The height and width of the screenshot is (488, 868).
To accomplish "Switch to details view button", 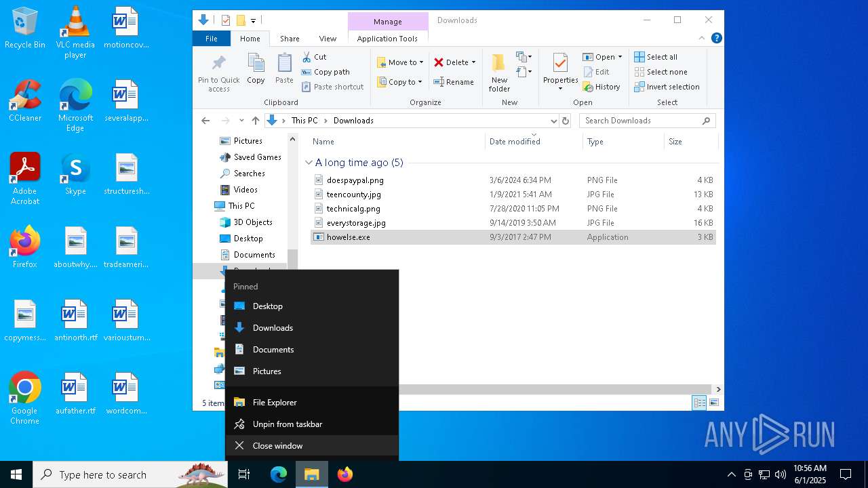I will pos(699,403).
